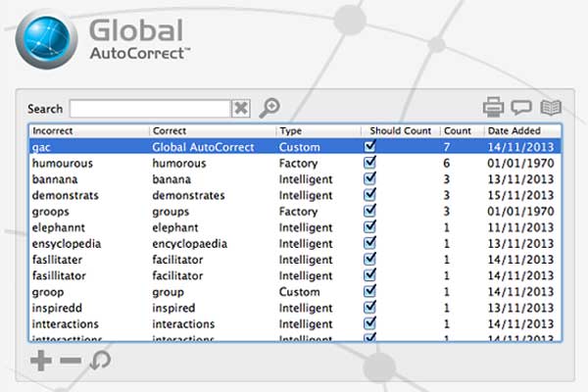The height and width of the screenshot is (392, 588).
Task: Sort by the Count column header
Action: click(462, 131)
